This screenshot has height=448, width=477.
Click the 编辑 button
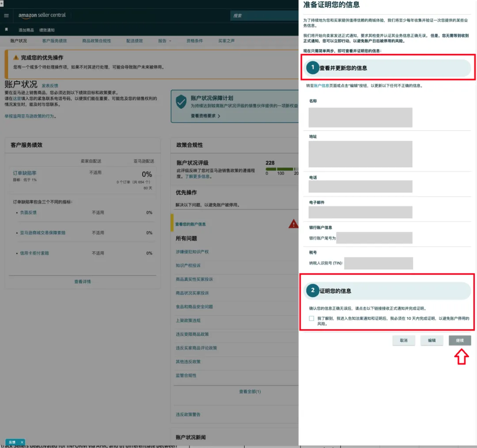(x=432, y=340)
